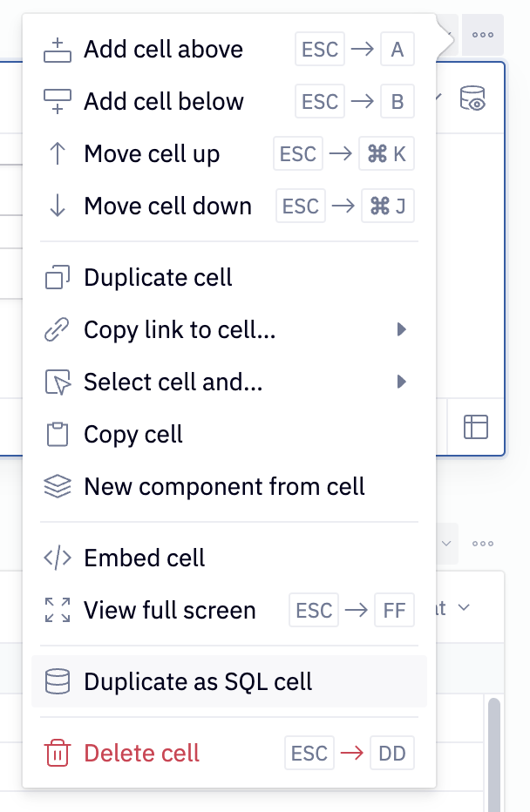Open the lower cell's three-dot menu button
530x812 pixels.
point(483,544)
